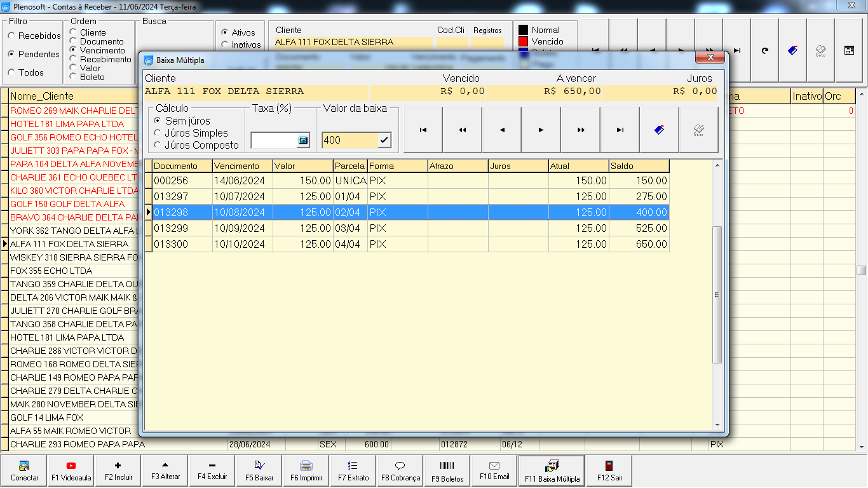Screen dimensions: 868x488
Task: Go to first record in Baixa Múltipla
Action: (x=423, y=130)
